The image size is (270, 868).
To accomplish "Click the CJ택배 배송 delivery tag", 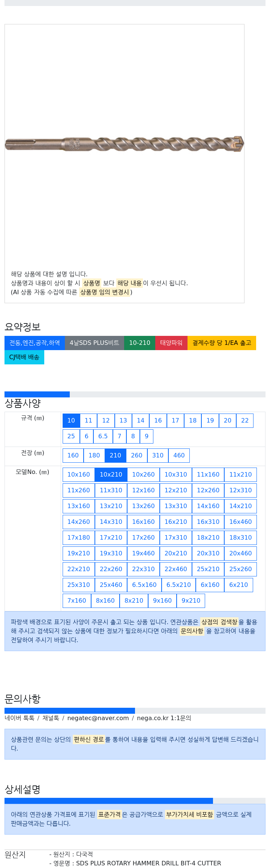I will [24, 357].
